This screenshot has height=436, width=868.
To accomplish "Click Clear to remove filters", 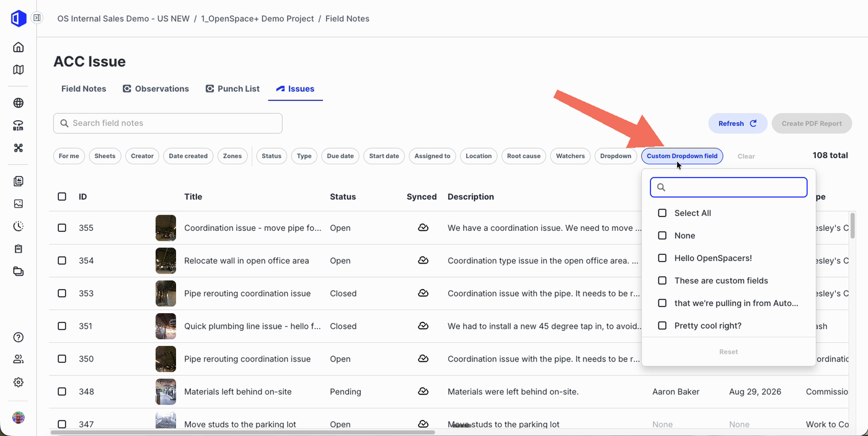I will pyautogui.click(x=746, y=156).
